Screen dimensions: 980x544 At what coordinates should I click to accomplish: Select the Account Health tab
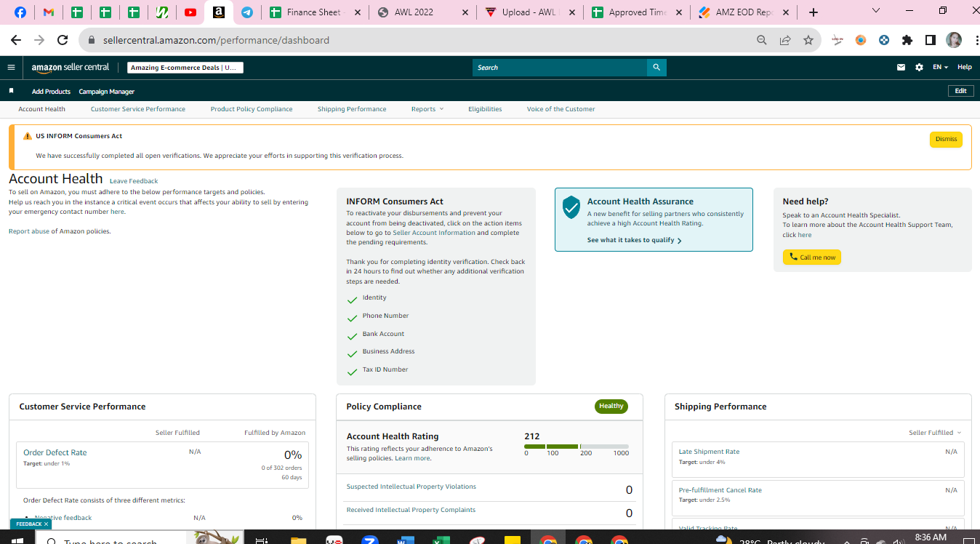(42, 109)
